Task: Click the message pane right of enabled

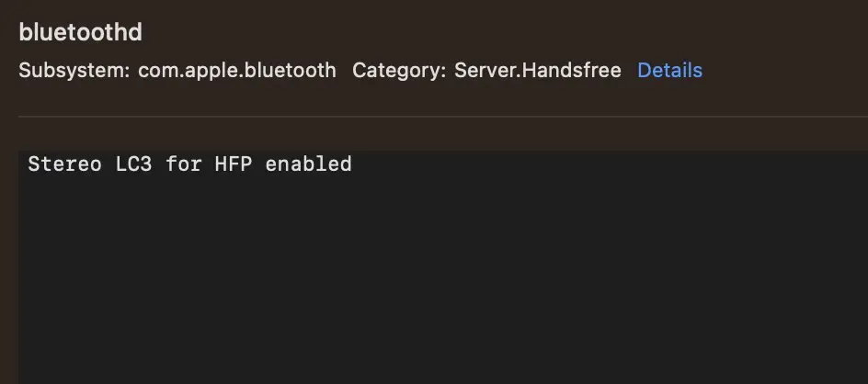Action: tap(598, 165)
